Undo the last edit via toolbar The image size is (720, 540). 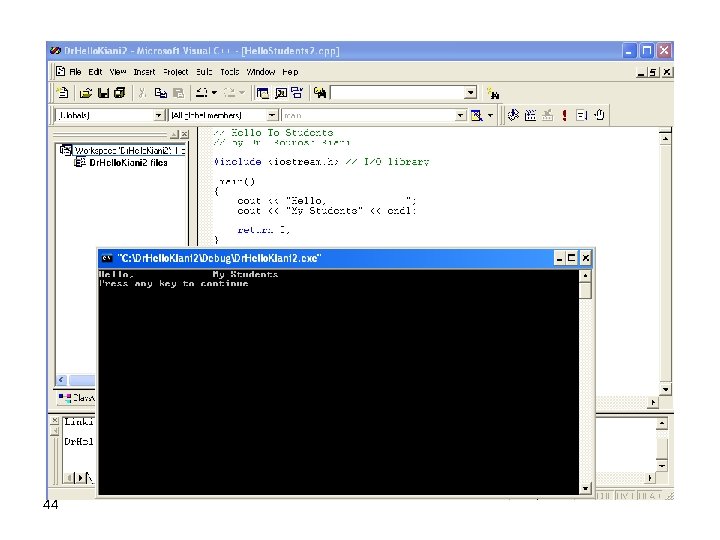pyautogui.click(x=202, y=93)
